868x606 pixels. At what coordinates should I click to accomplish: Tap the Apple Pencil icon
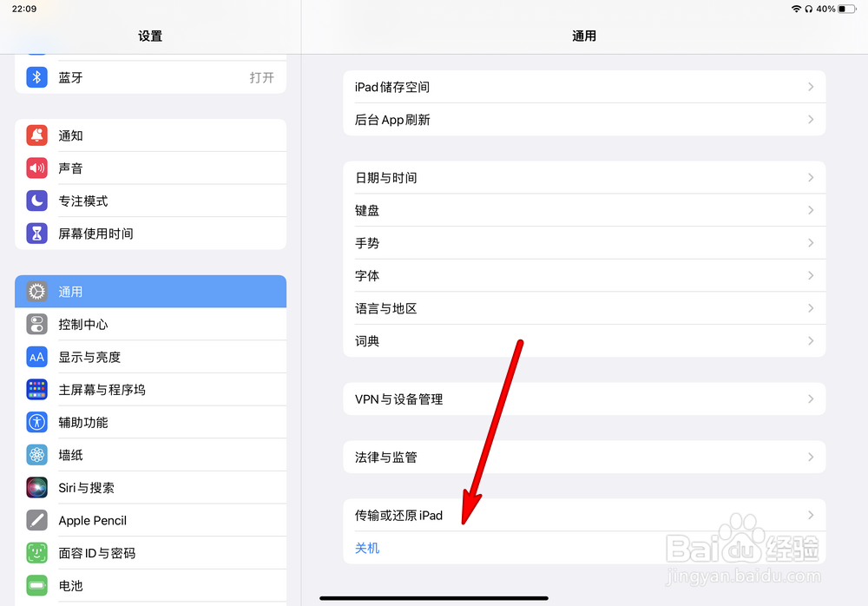[36, 520]
